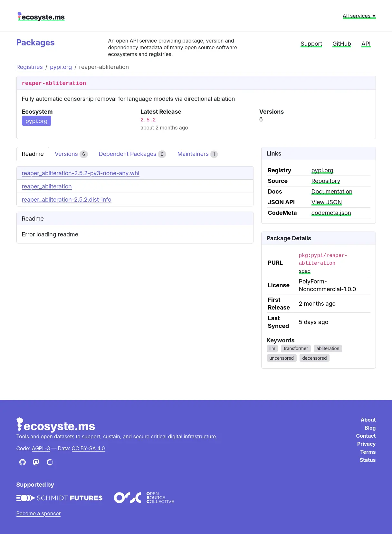This screenshot has height=534, width=392.
Task: Open the AGPL-3 license link
Action: tap(41, 448)
